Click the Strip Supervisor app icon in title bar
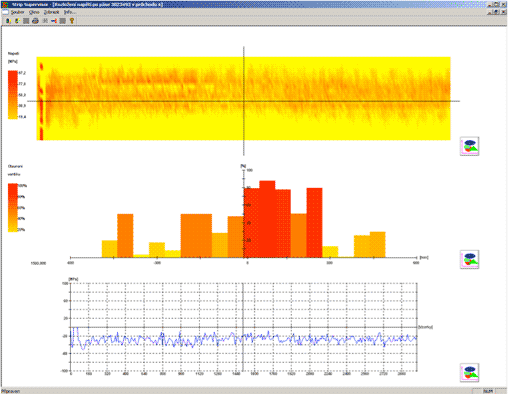The width and height of the screenshot is (508, 394). click(x=5, y=5)
